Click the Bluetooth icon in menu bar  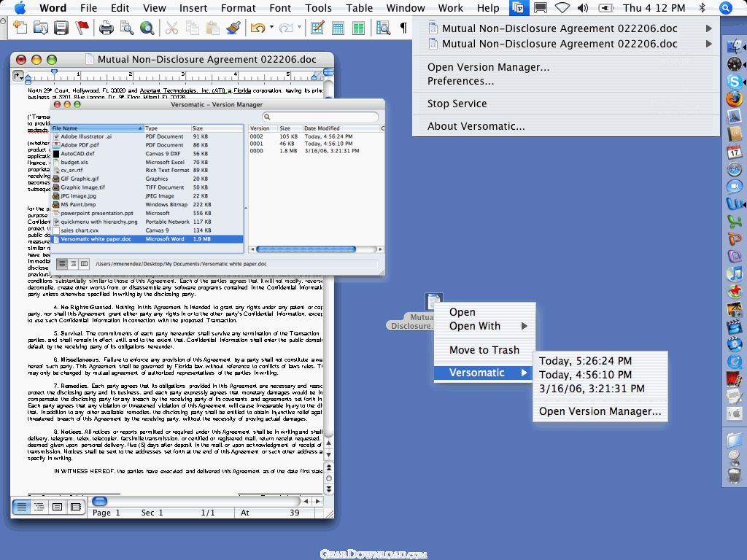702,7
